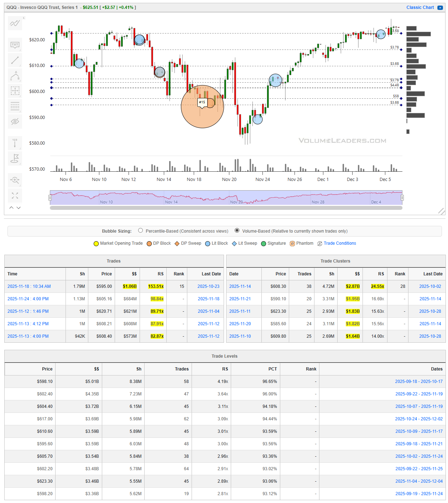Open cluster date 2025-11-14
Image resolution: width=448 pixels, height=503 pixels.
tap(240, 286)
